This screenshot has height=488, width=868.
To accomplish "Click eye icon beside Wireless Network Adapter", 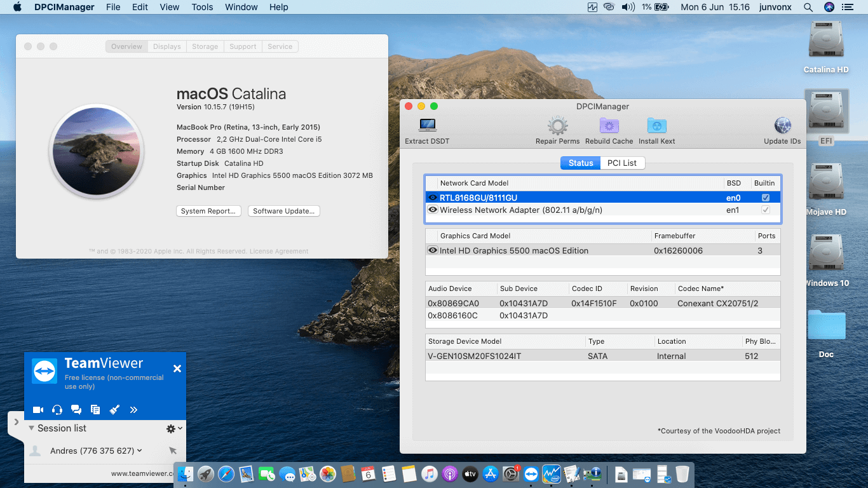I will coord(433,210).
